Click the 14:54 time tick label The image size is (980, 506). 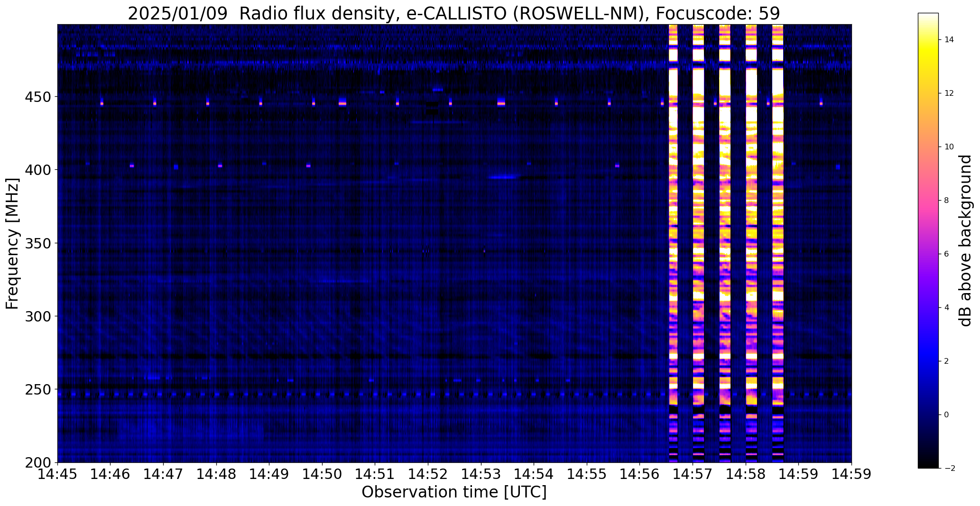coord(534,474)
